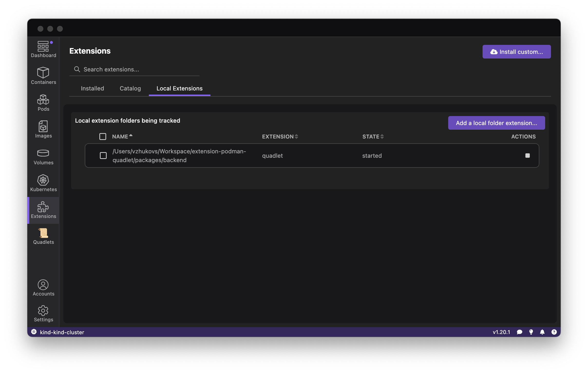Open the Pods view
The image size is (588, 373).
tap(43, 103)
